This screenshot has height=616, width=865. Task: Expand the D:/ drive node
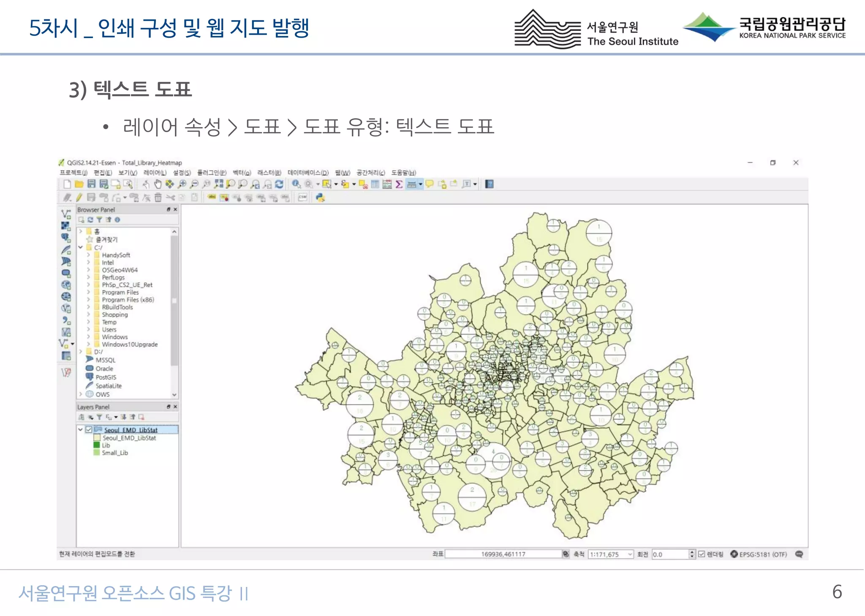(x=81, y=351)
